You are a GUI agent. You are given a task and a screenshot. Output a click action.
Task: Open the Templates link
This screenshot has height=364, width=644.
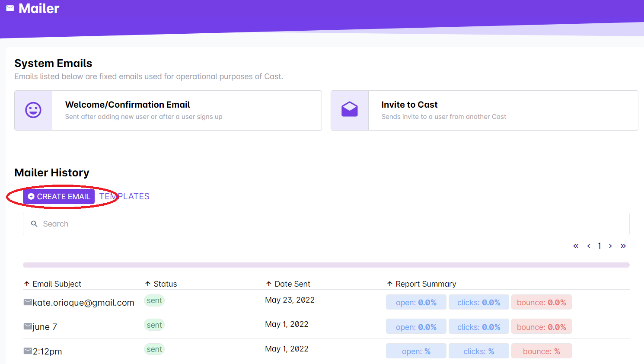pyautogui.click(x=124, y=197)
